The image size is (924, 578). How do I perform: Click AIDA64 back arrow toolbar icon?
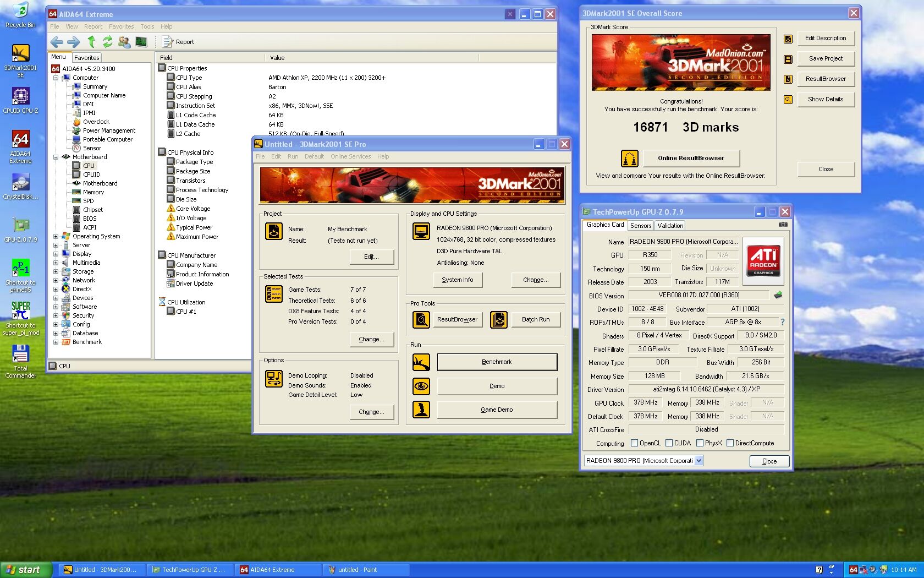pos(56,42)
